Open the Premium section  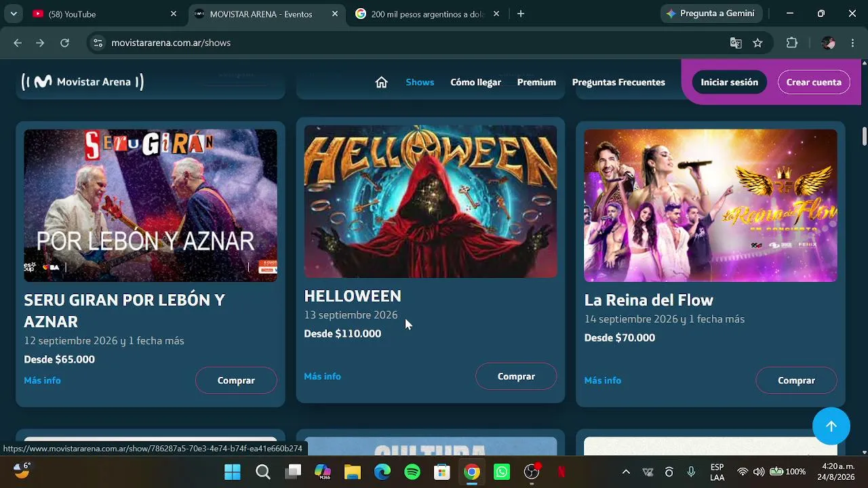click(x=536, y=82)
